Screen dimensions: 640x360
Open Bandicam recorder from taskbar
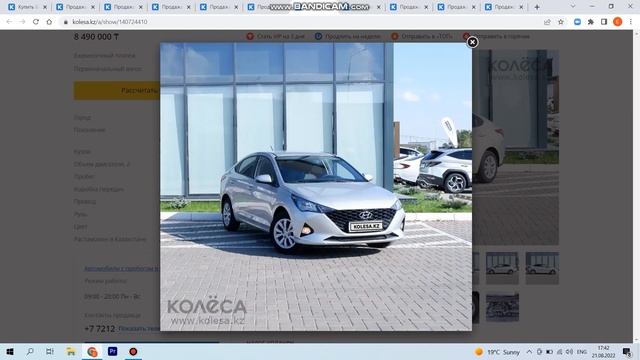133,351
